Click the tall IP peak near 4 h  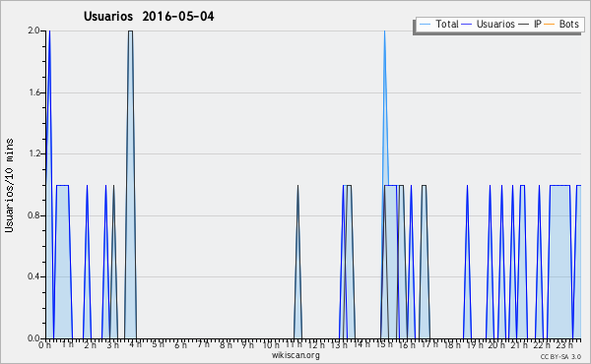coord(130,184)
